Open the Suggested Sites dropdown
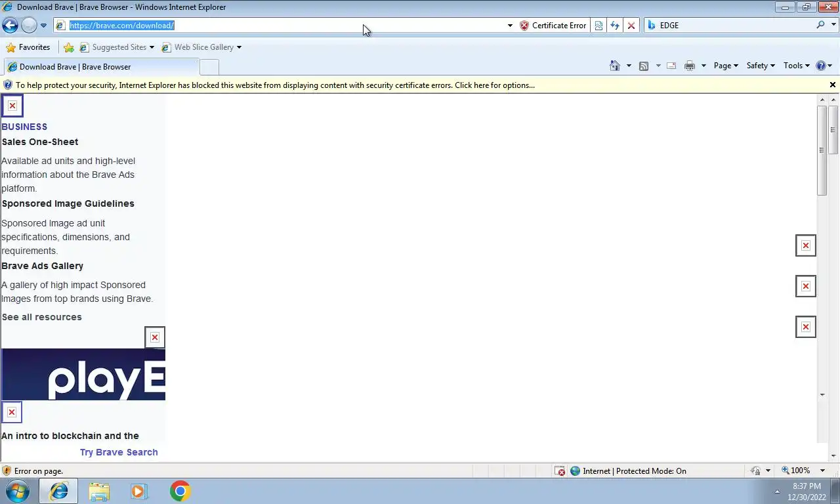Image resolution: width=840 pixels, height=504 pixels. [117, 47]
